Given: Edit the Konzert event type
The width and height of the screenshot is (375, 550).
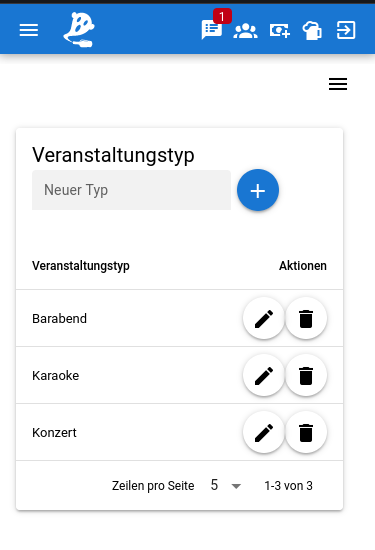Looking at the screenshot, I should (264, 432).
